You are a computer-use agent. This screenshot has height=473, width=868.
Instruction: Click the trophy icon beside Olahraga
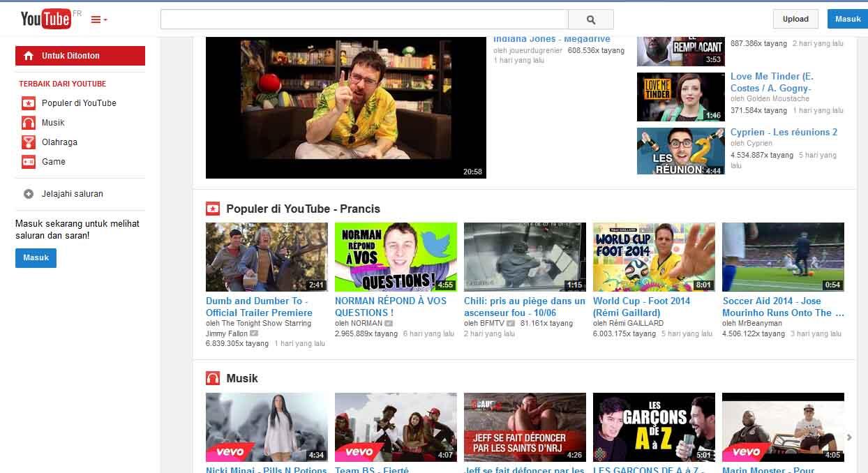(29, 142)
